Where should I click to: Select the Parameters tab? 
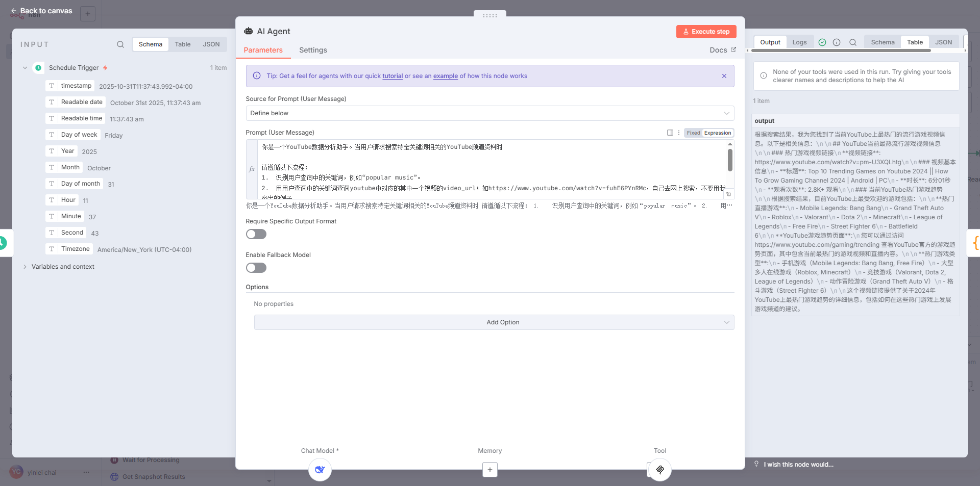(263, 50)
